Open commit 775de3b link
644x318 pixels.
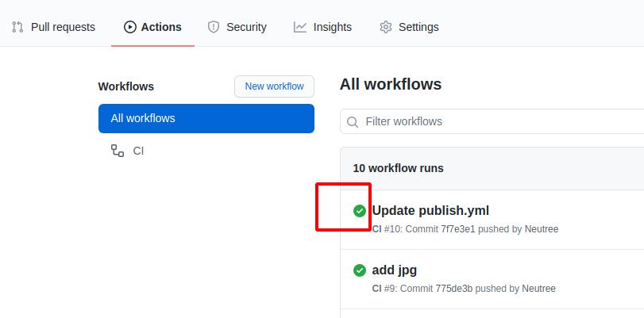457,289
